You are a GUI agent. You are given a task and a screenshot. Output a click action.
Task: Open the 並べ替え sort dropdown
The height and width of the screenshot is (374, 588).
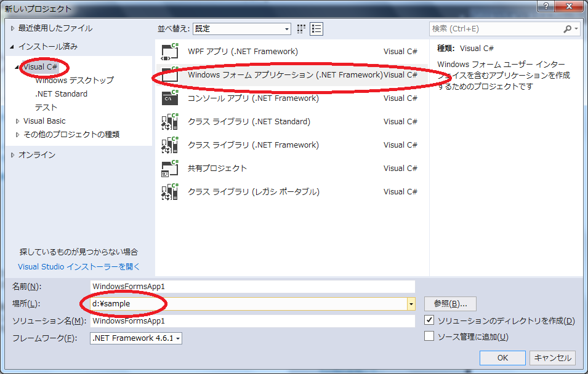(242, 29)
